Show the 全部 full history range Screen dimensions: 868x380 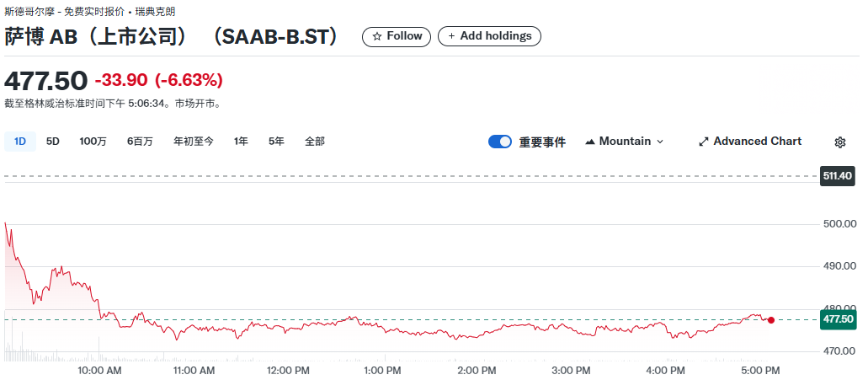[314, 142]
